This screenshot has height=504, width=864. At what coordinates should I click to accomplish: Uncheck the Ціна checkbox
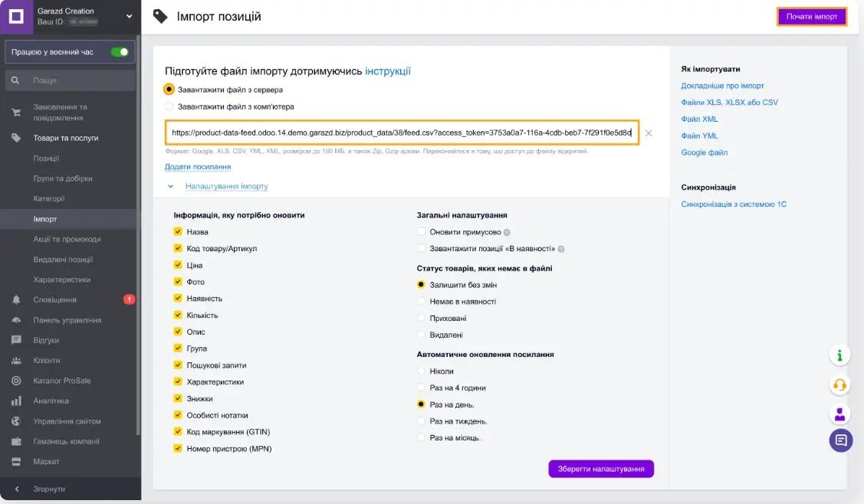click(178, 265)
